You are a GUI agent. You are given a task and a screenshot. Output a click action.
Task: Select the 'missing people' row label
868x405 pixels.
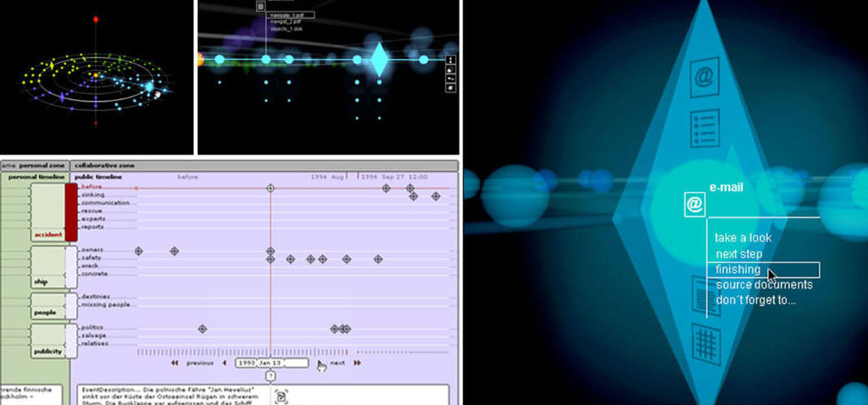(106, 305)
